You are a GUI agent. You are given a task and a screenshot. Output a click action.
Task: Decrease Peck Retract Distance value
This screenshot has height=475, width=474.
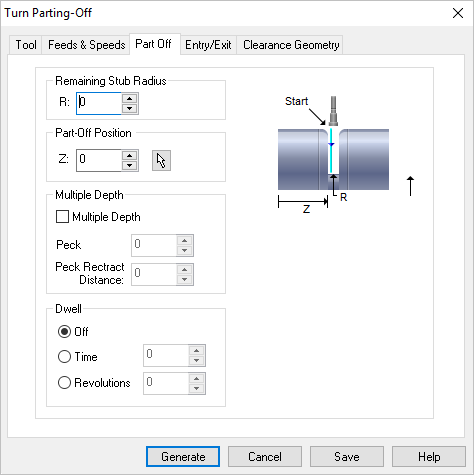185,279
